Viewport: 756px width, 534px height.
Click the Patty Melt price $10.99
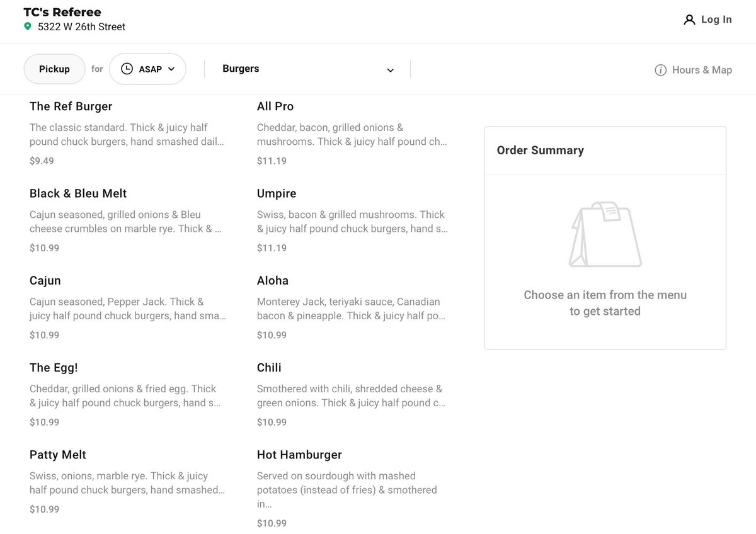pos(44,509)
